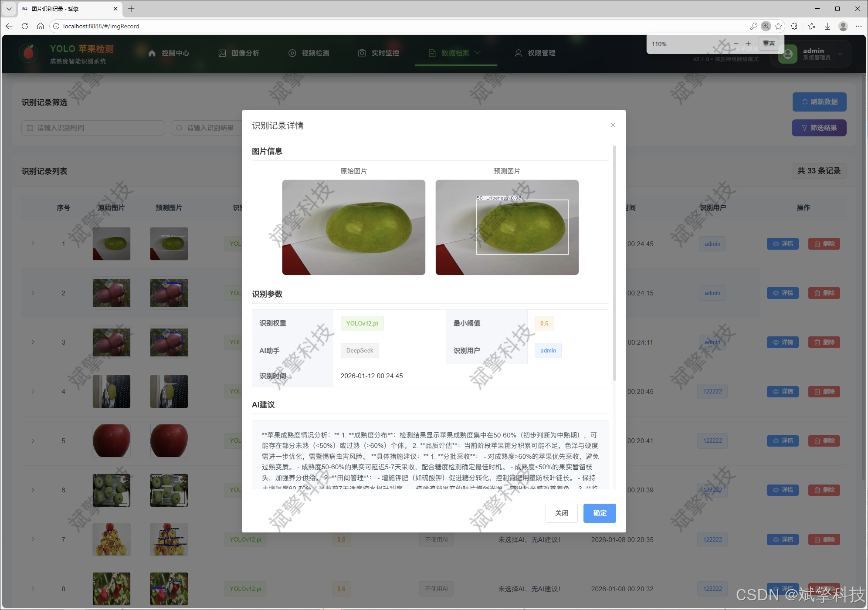The image size is (868, 610).
Task: Click the 预测图片 thumbnail in the dialog
Action: 507,227
